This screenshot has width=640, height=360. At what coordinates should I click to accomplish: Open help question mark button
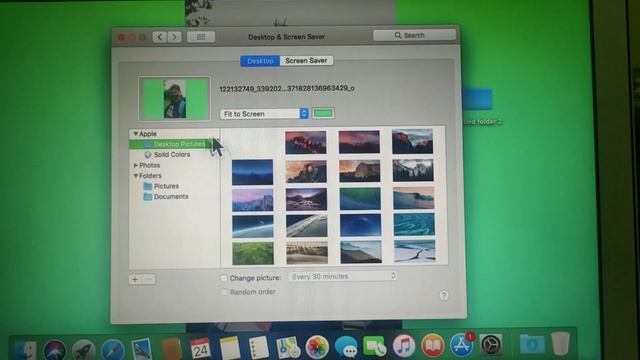pos(444,296)
